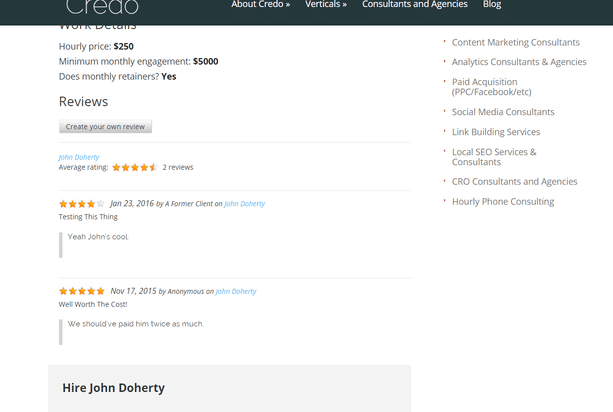613x412 pixels.
Task: Click the five-star rating on Nov 17 review
Action: point(82,291)
